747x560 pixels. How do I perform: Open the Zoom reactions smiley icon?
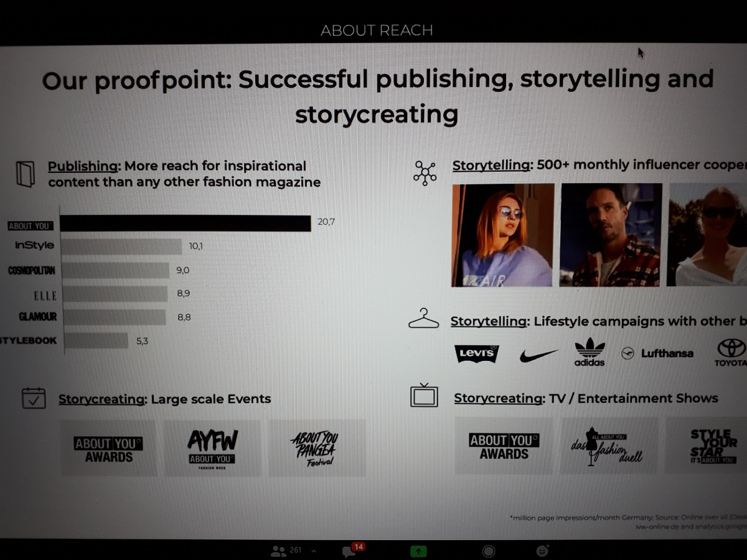pos(543,551)
